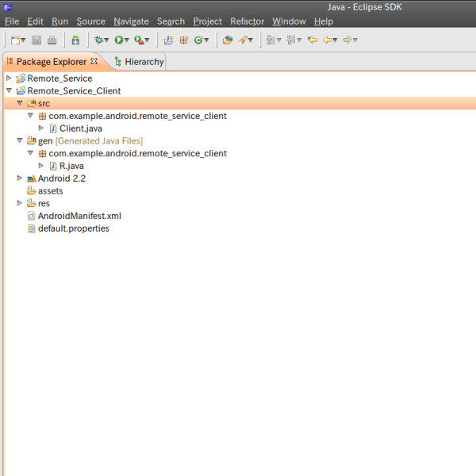
Task: Click the Previous Annotation toolbar icon
Action: coord(291,40)
